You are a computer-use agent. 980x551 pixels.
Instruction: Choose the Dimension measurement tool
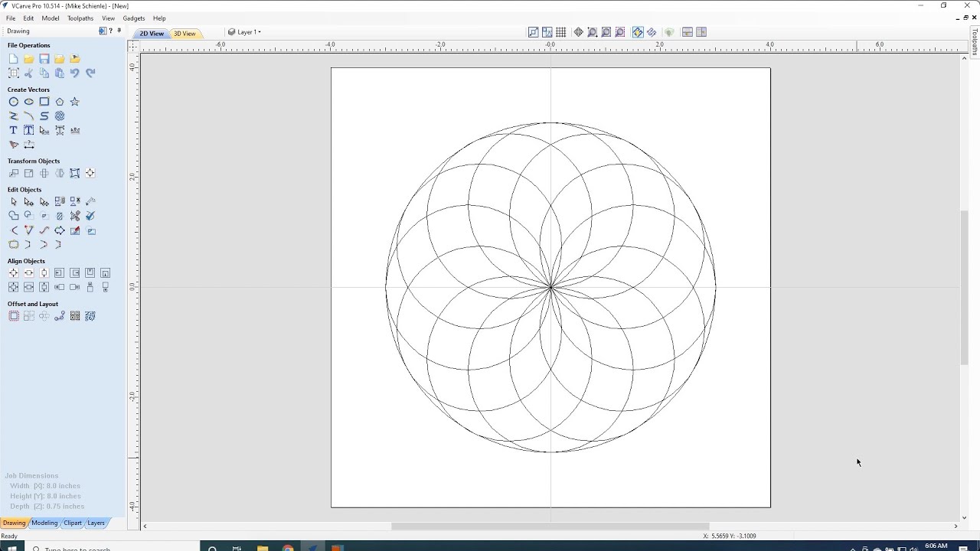[x=28, y=144]
